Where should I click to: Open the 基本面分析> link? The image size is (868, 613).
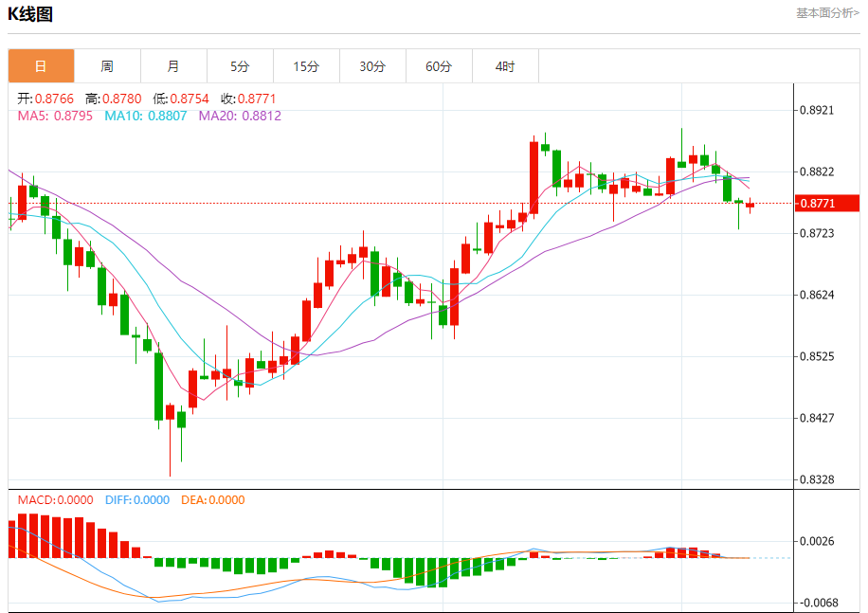point(827,12)
